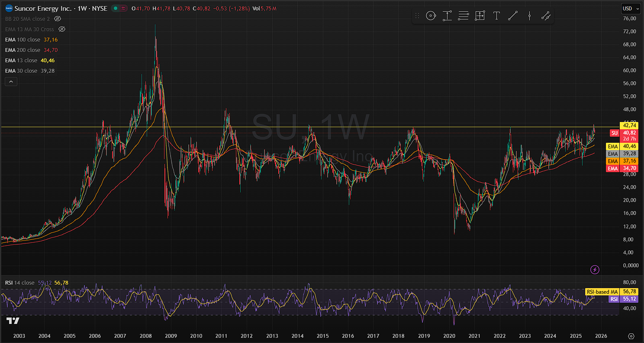The image size is (644, 343).
Task: Select the EMA 200 close legend entry
Action: [31, 50]
